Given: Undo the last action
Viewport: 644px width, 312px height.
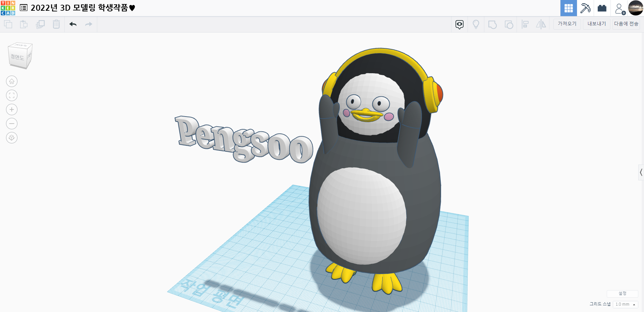Looking at the screenshot, I should coord(73,24).
